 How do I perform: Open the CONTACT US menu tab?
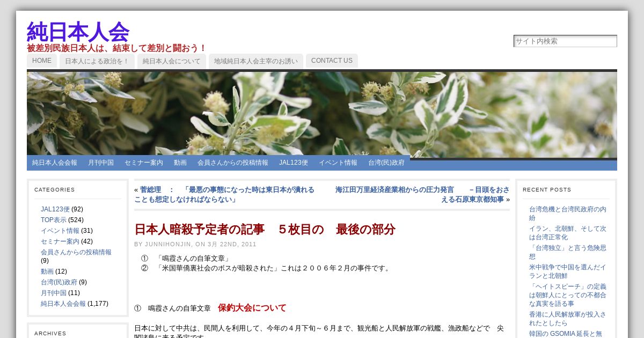[x=332, y=61]
